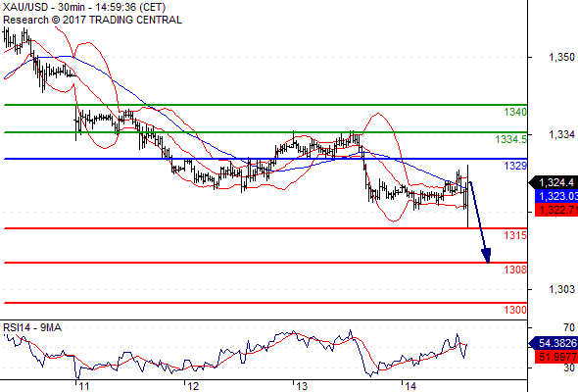578x392 pixels.
Task: Click the 1,324.4 current price tag
Action: (553, 182)
